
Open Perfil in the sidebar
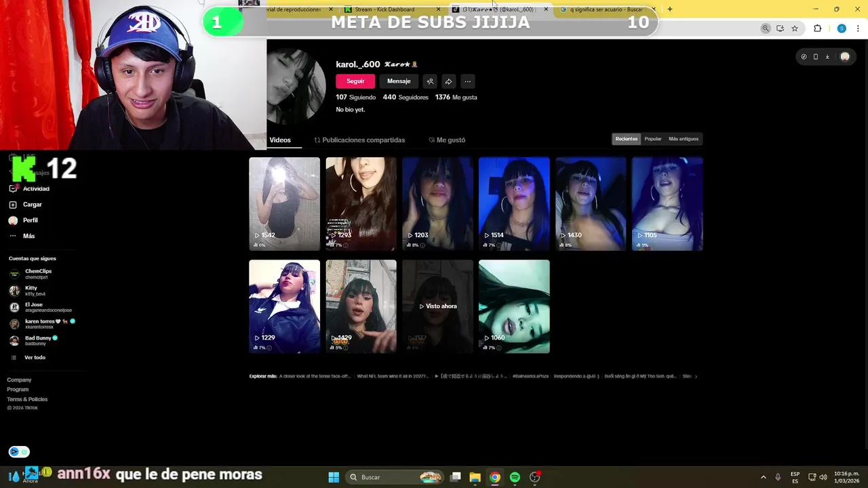(23, 220)
